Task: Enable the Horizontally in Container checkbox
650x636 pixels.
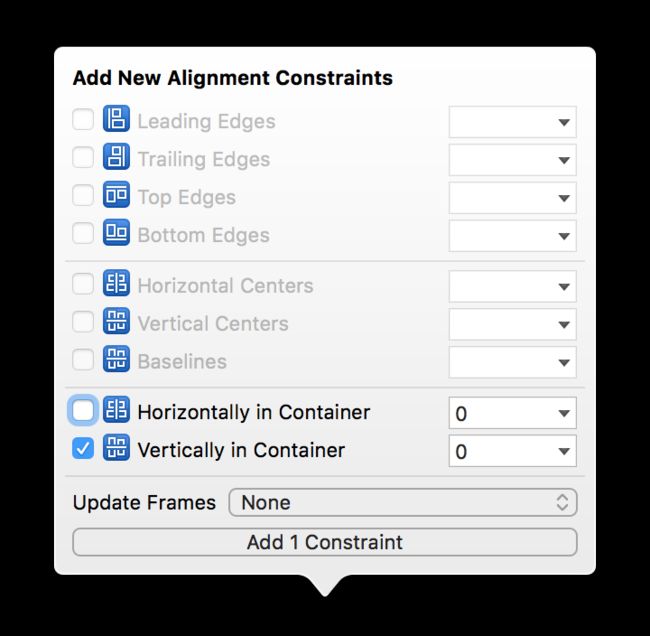Action: 83,410
